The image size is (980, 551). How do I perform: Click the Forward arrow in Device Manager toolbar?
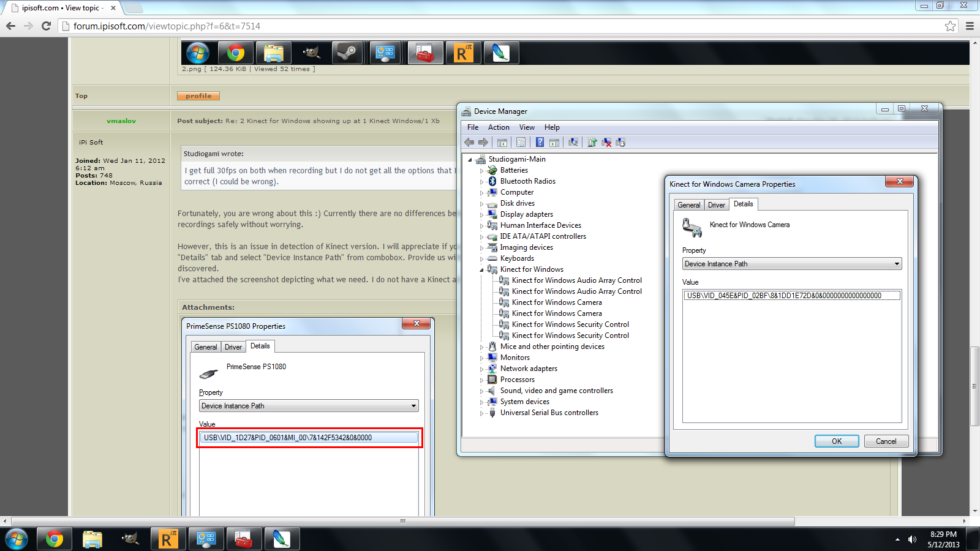click(483, 143)
